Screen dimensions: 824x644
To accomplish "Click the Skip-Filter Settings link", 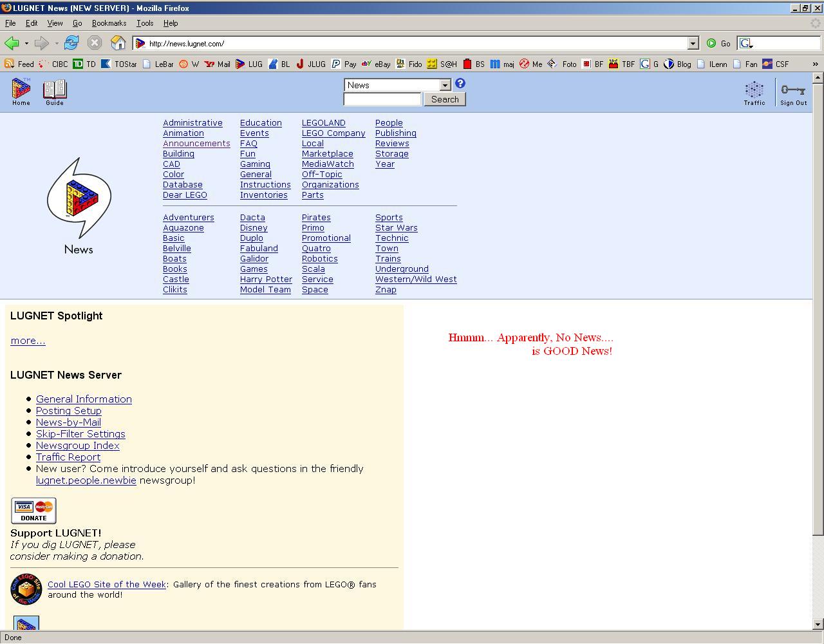I will click(80, 434).
